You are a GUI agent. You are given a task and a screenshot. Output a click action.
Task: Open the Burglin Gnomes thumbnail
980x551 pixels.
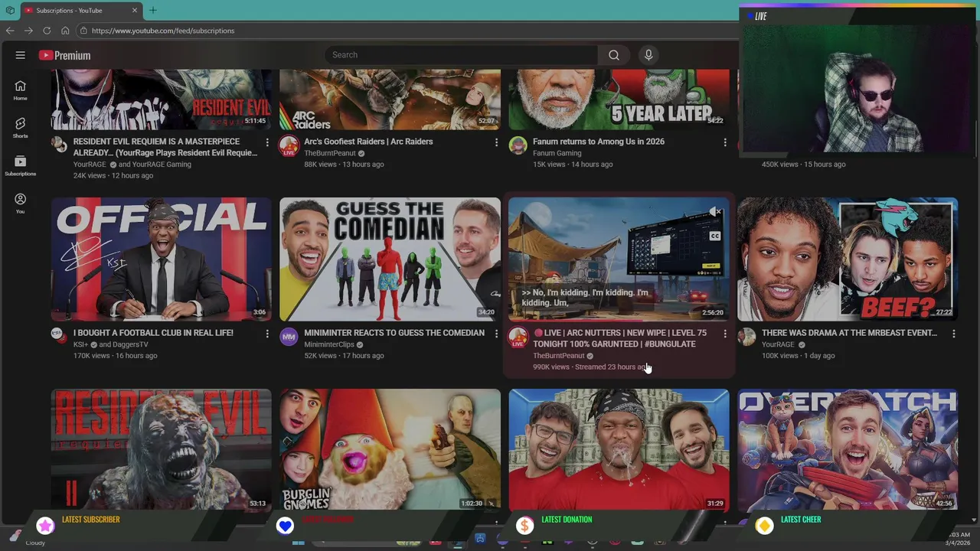390,450
